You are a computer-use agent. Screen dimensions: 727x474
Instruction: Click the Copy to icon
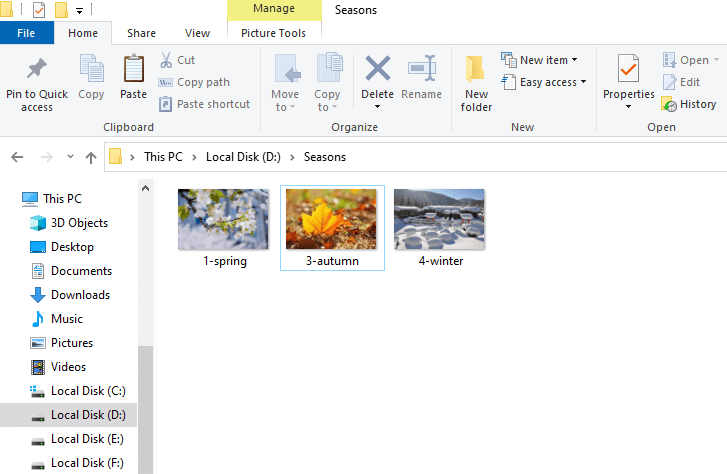329,68
